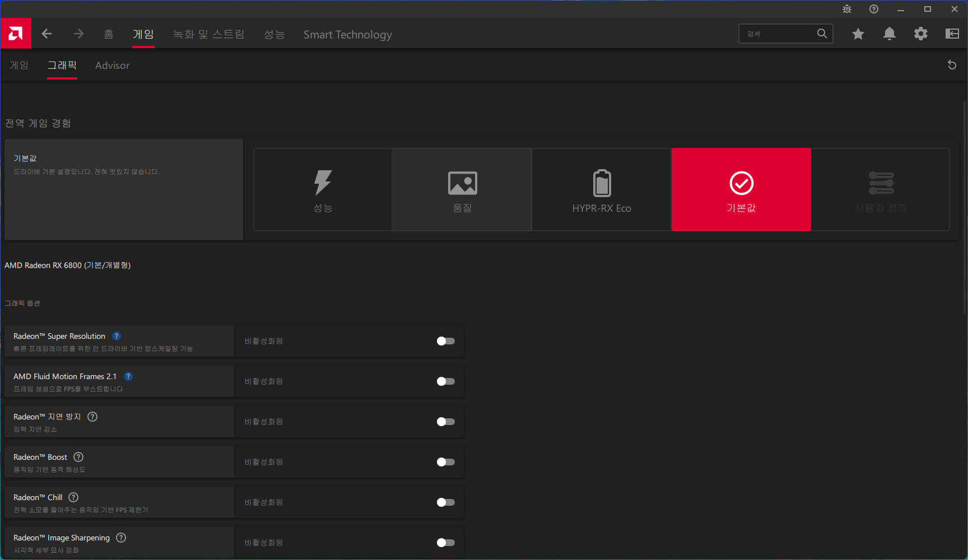
Task: Open the notifications bell
Action: [x=890, y=34]
